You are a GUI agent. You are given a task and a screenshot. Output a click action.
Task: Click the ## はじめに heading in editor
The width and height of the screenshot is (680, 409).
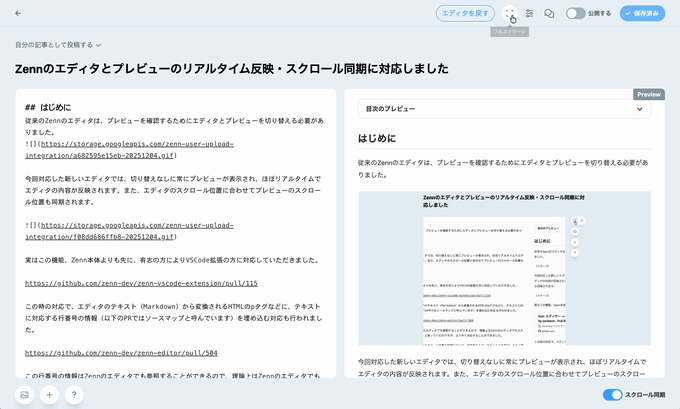[x=48, y=107]
